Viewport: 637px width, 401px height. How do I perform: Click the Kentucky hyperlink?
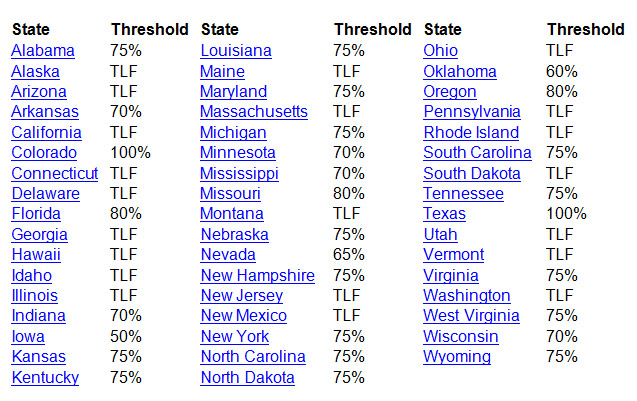45,378
